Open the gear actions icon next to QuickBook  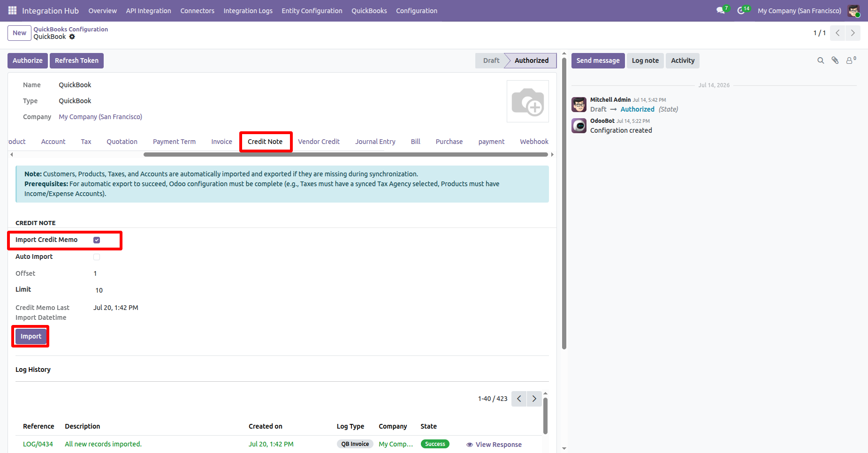[72, 37]
